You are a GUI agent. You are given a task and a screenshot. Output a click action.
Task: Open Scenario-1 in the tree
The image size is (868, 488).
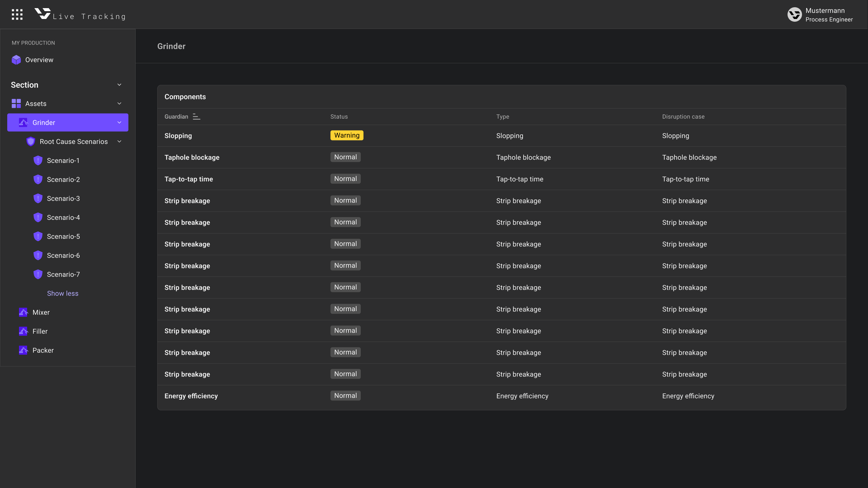point(68,160)
